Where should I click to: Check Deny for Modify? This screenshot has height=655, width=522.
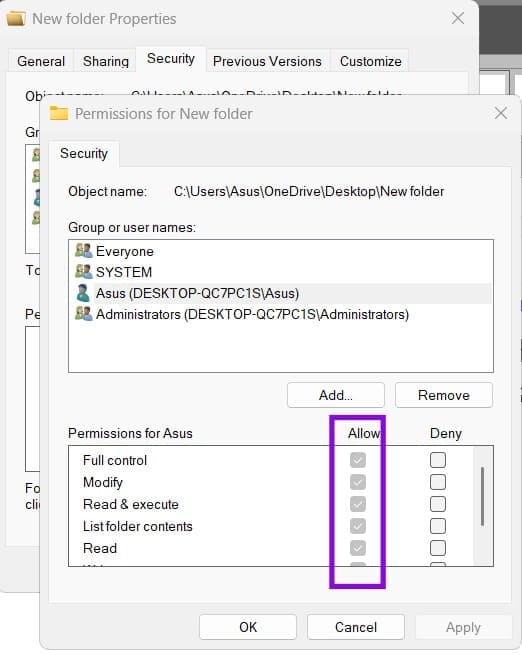coord(438,482)
